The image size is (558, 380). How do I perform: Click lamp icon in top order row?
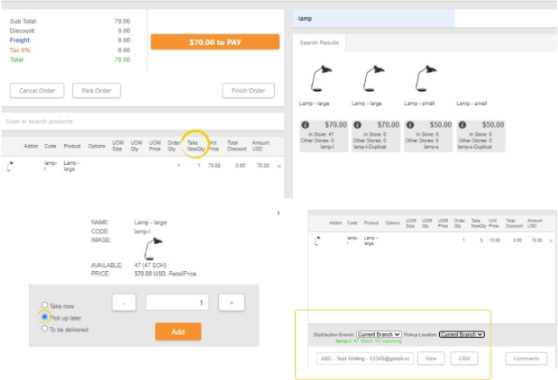(x=10, y=166)
